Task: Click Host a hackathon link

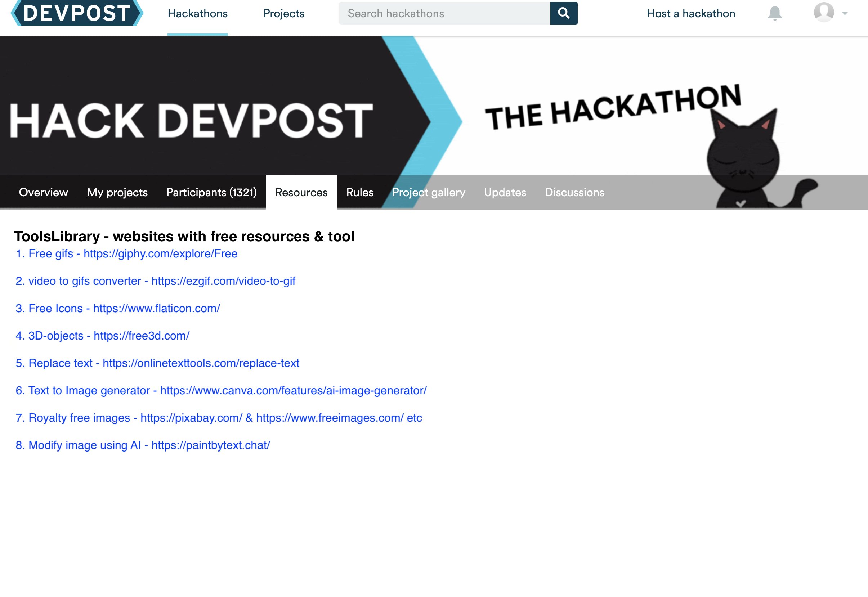Action: [691, 13]
